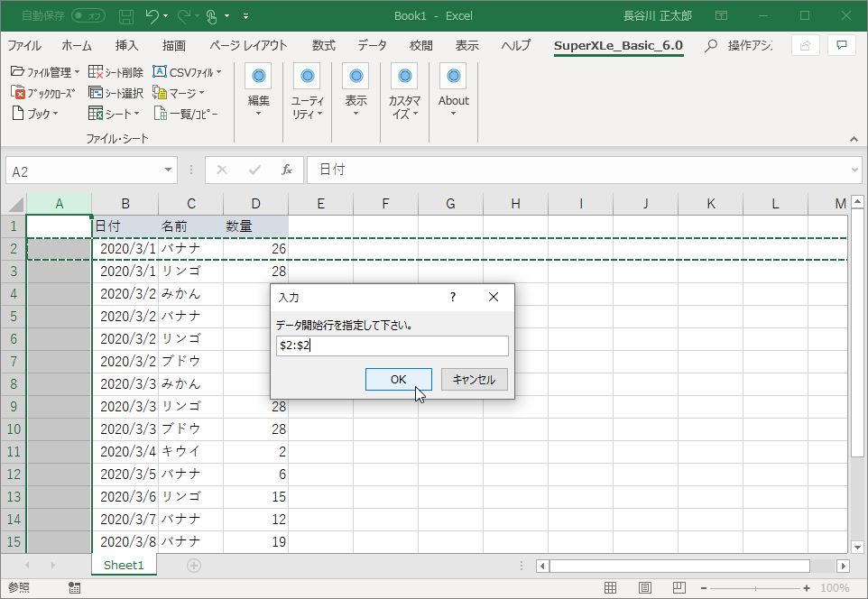Click the Redo arrow icon
This screenshot has height=599, width=868.
click(x=184, y=16)
